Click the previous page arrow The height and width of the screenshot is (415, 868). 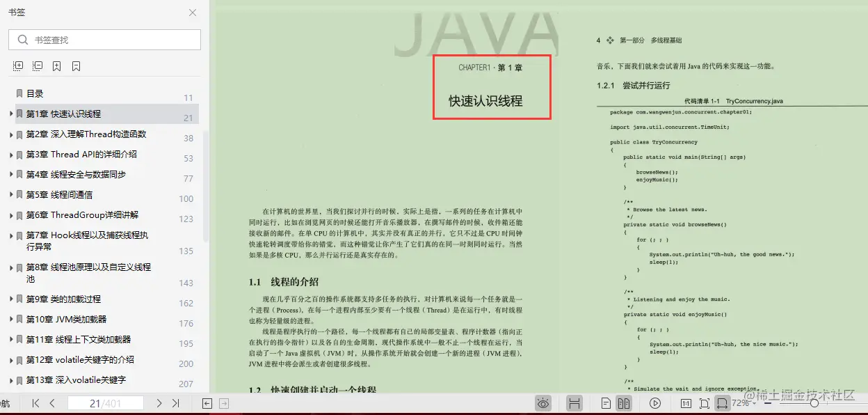[x=51, y=402]
